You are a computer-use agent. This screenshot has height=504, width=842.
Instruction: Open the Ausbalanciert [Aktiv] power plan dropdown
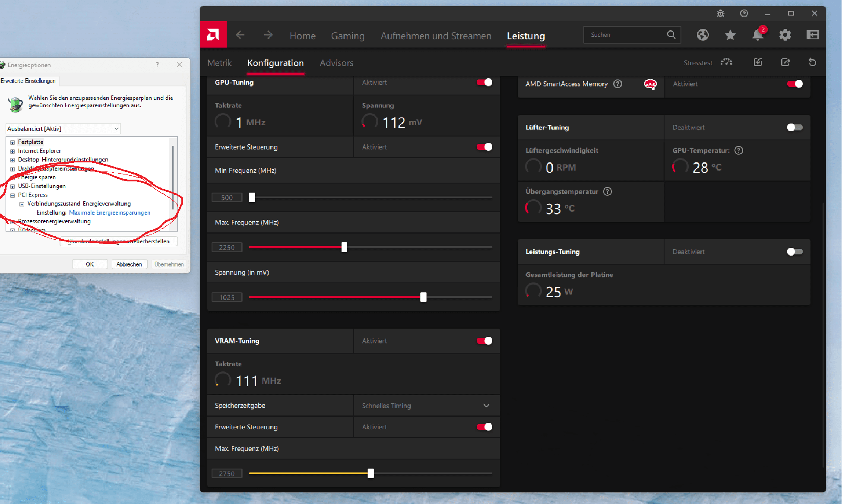coord(63,129)
